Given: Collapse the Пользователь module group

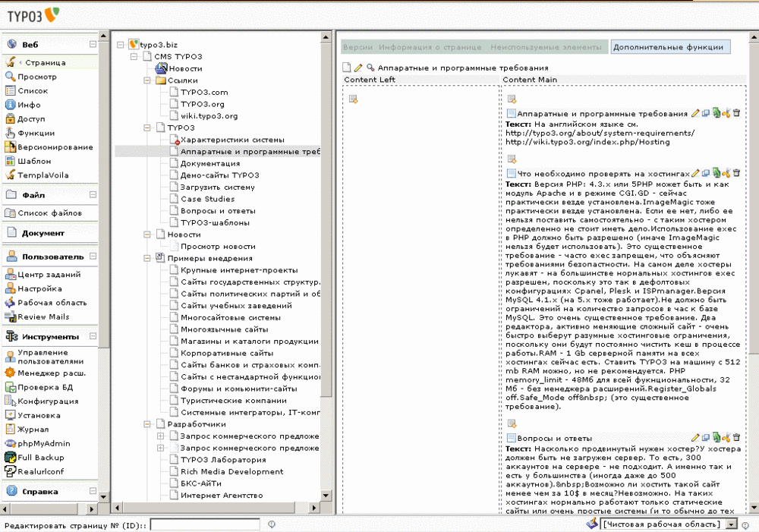Looking at the screenshot, I should [93, 256].
